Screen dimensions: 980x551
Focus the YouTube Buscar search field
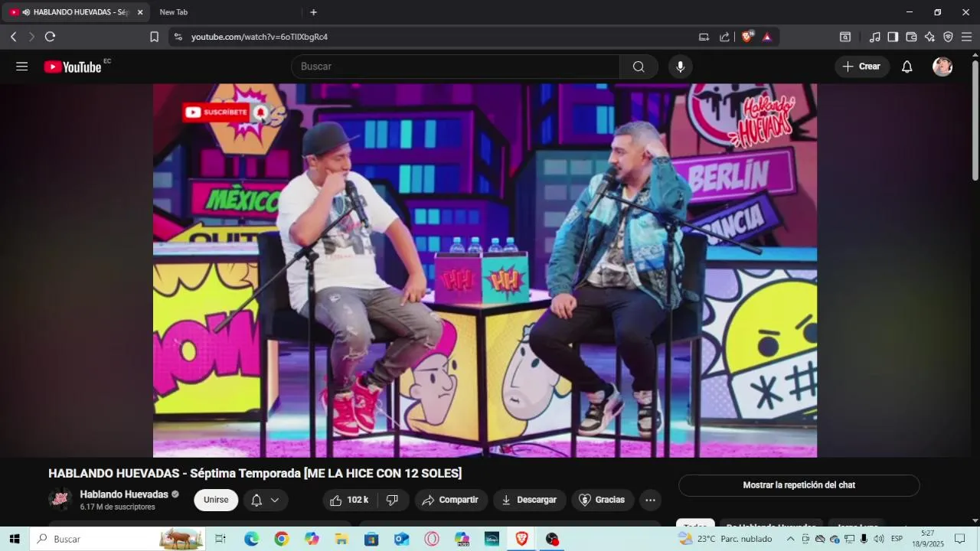[456, 67]
